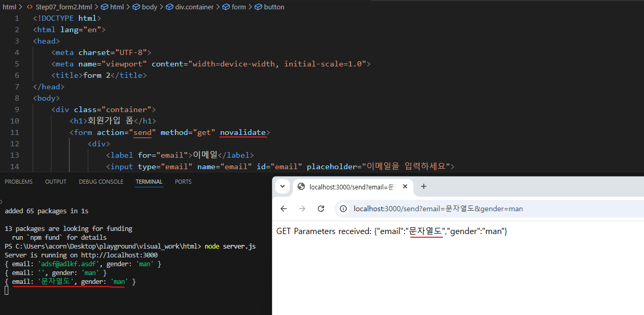644x315 pixels.
Task: Close the localhost:3000 browser tab
Action: click(406, 186)
